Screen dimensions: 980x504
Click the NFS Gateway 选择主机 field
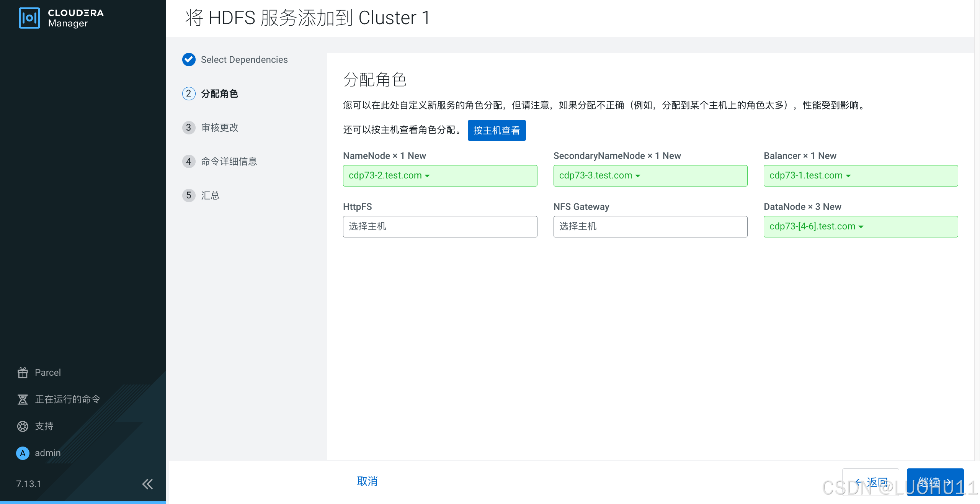650,227
